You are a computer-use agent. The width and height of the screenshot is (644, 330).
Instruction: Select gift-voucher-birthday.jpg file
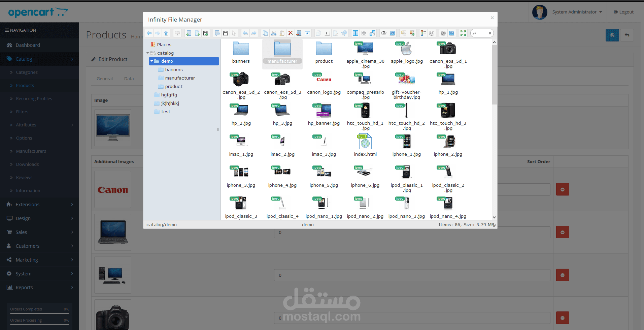tap(407, 86)
